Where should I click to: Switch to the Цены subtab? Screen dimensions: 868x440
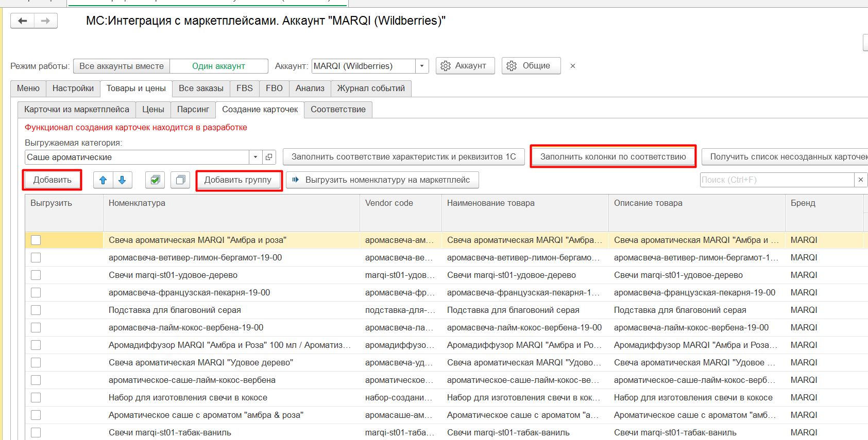point(153,110)
